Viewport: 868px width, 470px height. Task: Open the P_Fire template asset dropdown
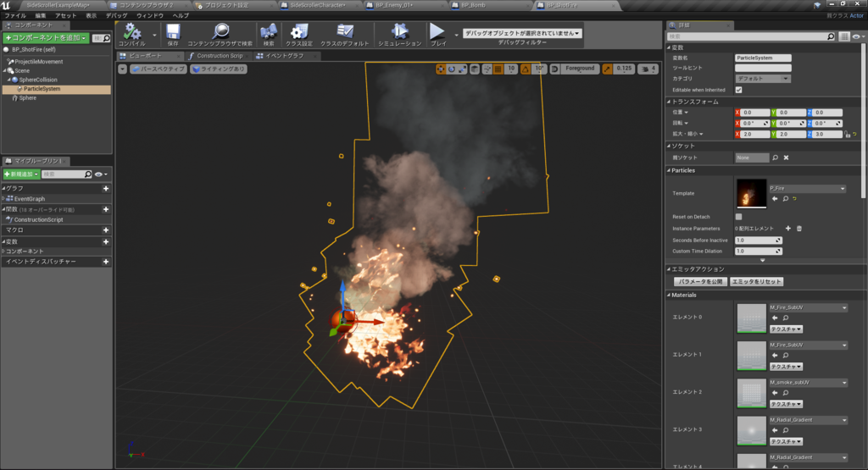coord(807,189)
